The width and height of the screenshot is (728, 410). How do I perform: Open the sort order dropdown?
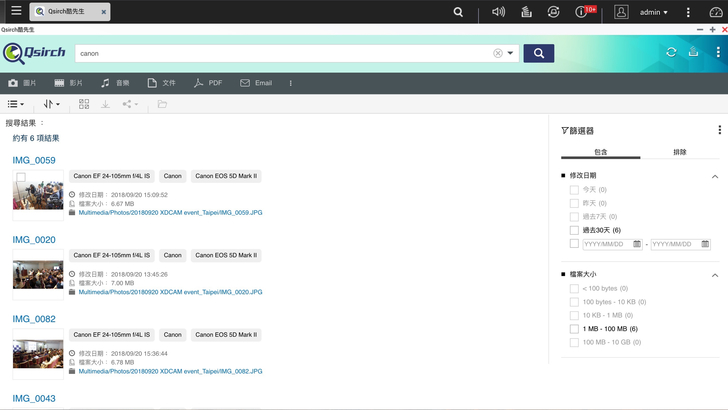(x=51, y=104)
